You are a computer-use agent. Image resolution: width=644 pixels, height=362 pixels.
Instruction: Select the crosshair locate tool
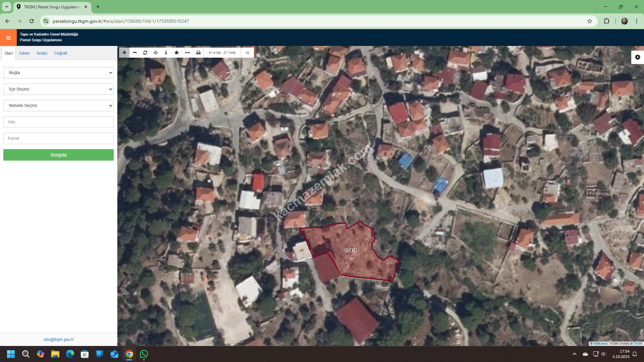coord(156,53)
